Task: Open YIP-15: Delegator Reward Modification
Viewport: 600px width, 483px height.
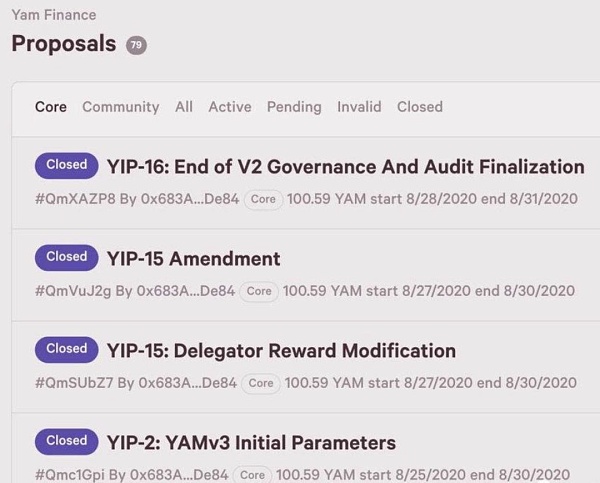Action: pos(281,351)
